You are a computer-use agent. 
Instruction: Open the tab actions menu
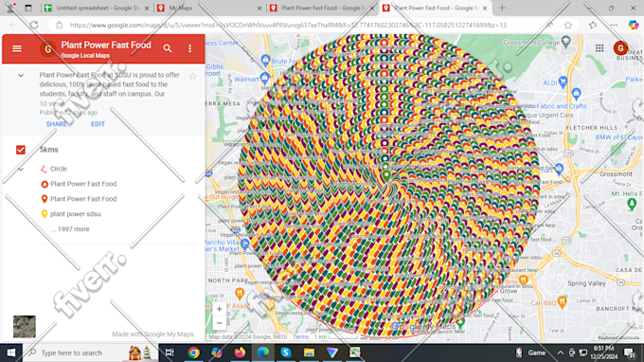(27, 8)
